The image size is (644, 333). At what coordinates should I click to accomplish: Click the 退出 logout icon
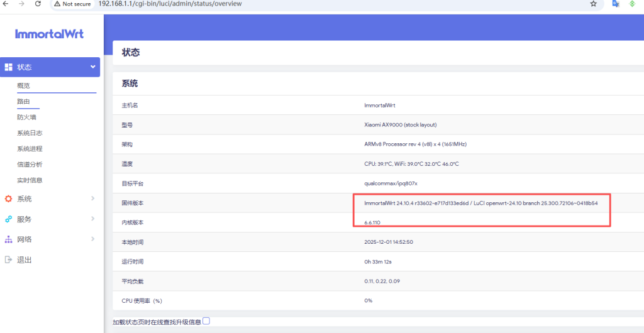(9, 259)
